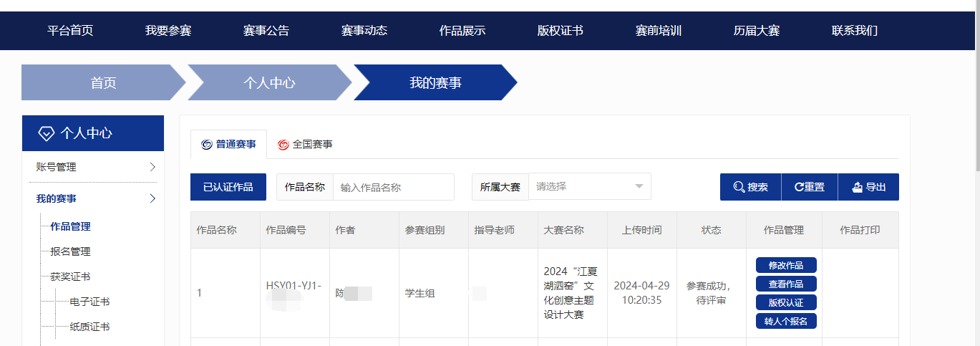Switch to the 全国赛事 tab
The width and height of the screenshot is (980, 346).
[x=306, y=145]
